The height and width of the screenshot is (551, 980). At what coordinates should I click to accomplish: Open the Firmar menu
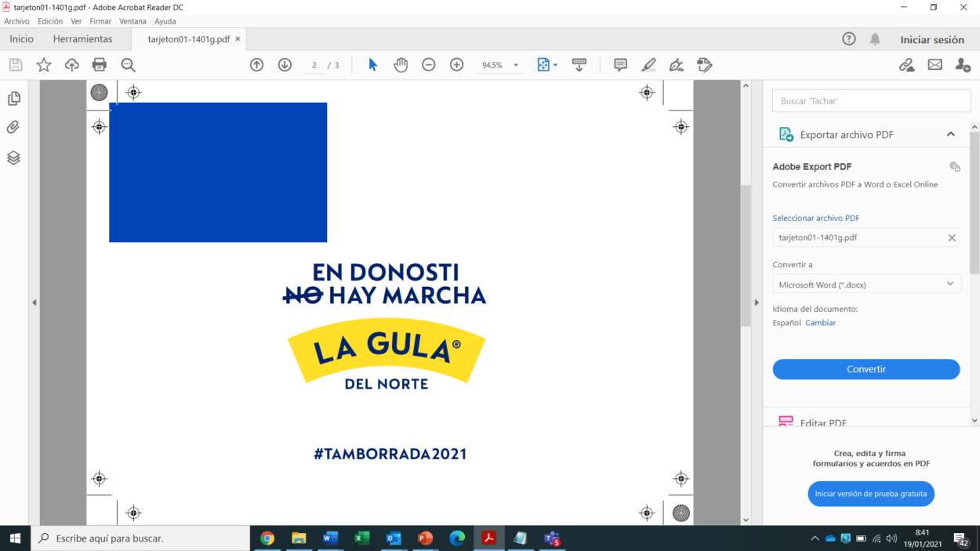click(x=100, y=21)
